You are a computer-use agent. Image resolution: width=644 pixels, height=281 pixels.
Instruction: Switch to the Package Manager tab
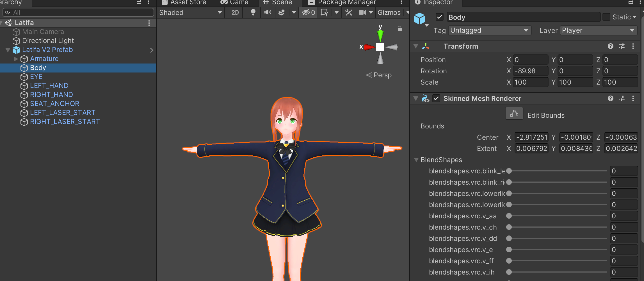342,3
